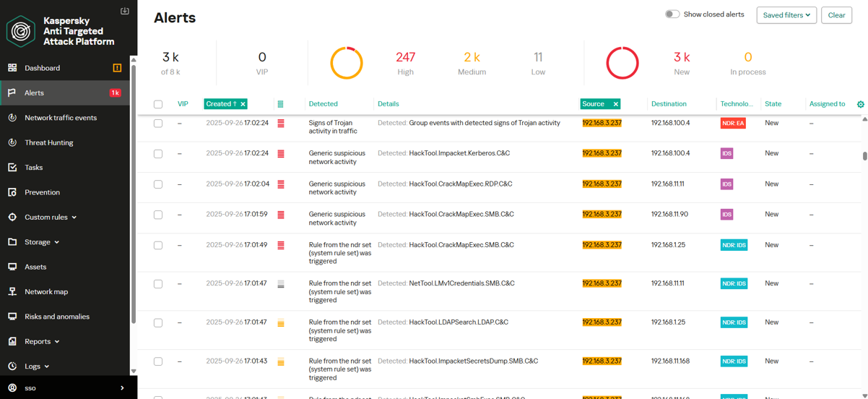The width and height of the screenshot is (868, 399).
Task: Open the 192.168.100.4 destination of Trojan alert
Action: tap(670, 123)
